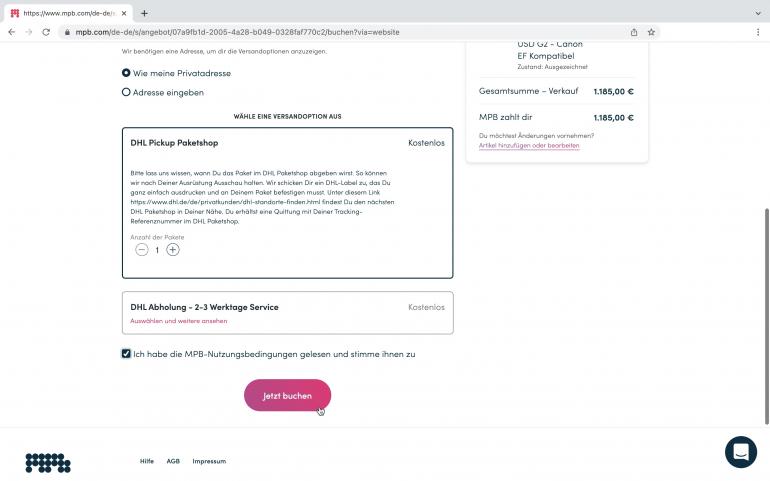
Task: Bookmark page with star icon
Action: pos(651,32)
